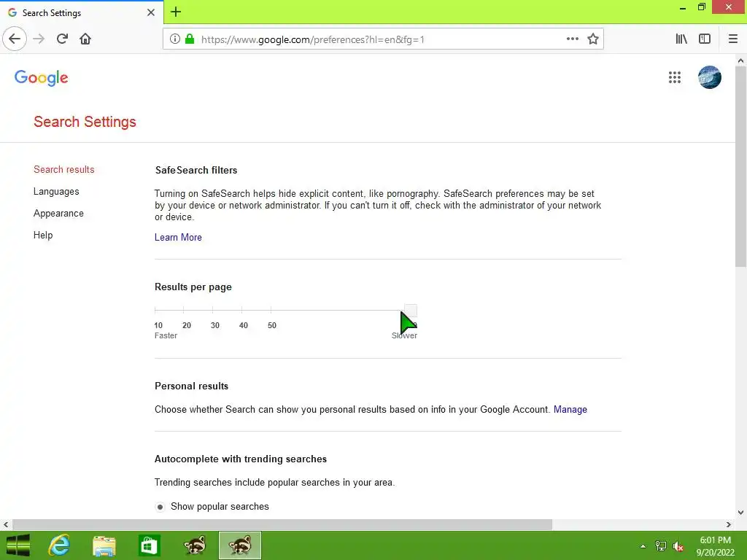Follow the Learn More link
Screen dimensions: 747x560
point(178,237)
